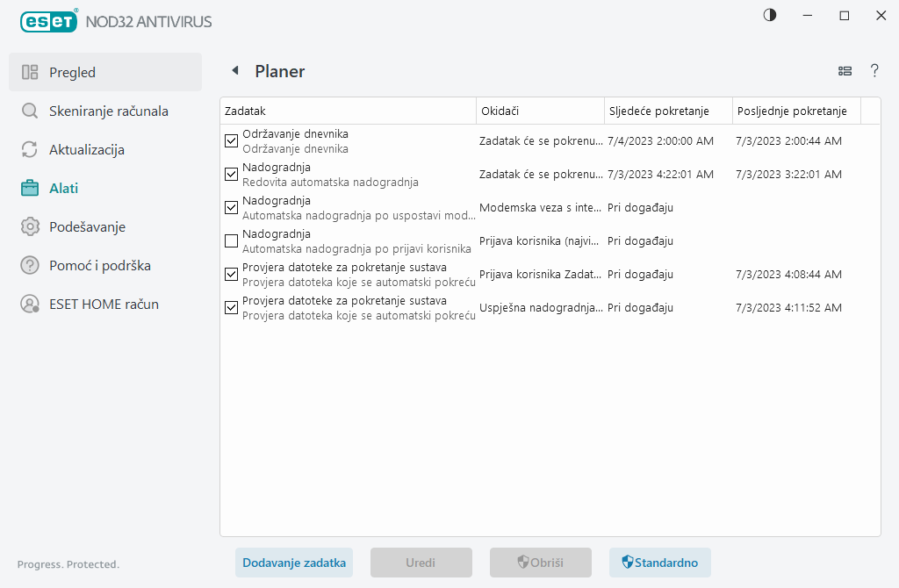Sort by the Zadatak column header
This screenshot has height=588, width=899.
click(347, 111)
